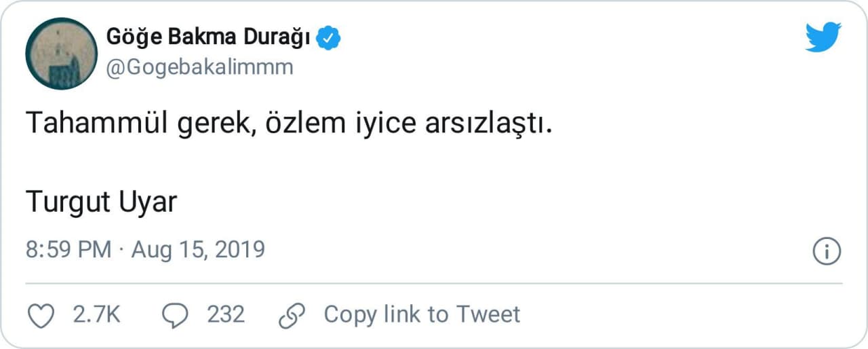Click the blue verified badge
Screen dimensions: 868x349
tap(330, 37)
